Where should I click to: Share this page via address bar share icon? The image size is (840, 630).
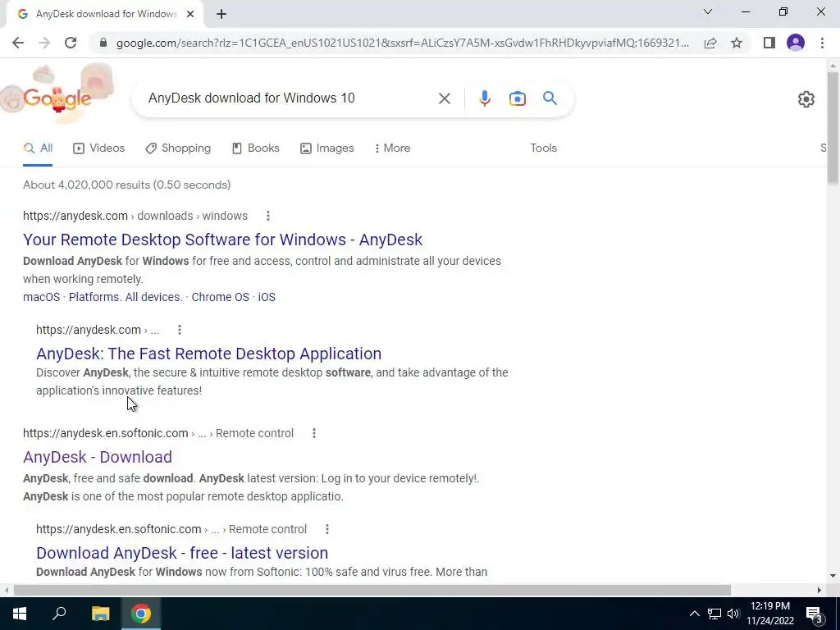(x=710, y=43)
